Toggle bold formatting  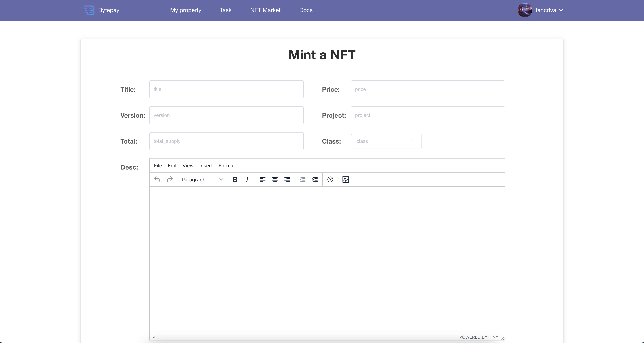point(235,179)
